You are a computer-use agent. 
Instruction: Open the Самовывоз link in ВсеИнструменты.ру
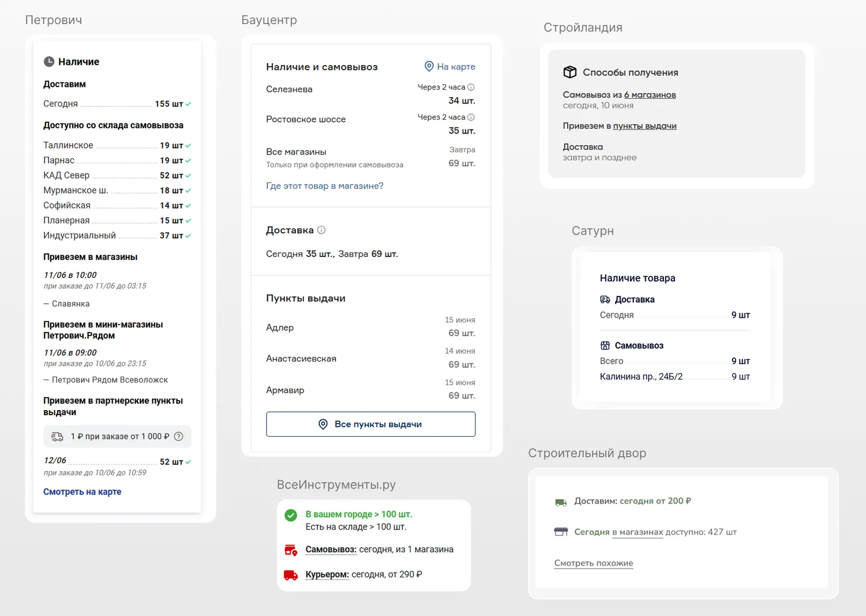[331, 549]
